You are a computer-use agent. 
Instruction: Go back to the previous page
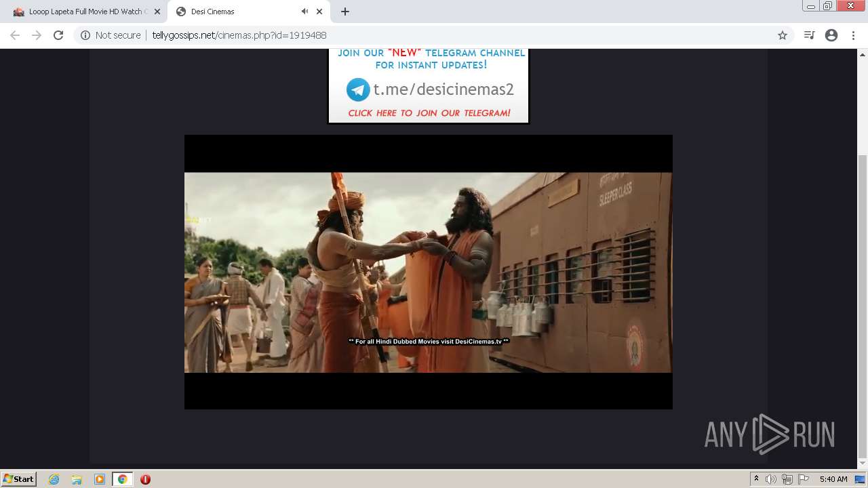pyautogui.click(x=15, y=35)
